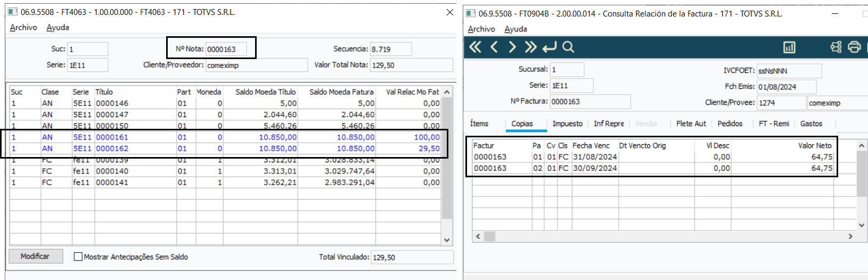This screenshot has height=280, width=868.
Task: Open Ayuda menu in the Consulta Relación window
Action: pos(515,29)
